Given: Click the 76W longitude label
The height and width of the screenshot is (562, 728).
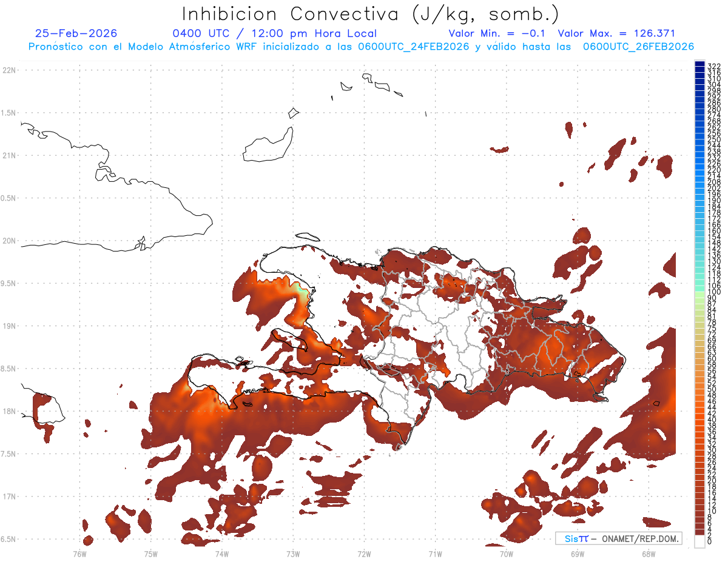Looking at the screenshot, I should tap(79, 554).
